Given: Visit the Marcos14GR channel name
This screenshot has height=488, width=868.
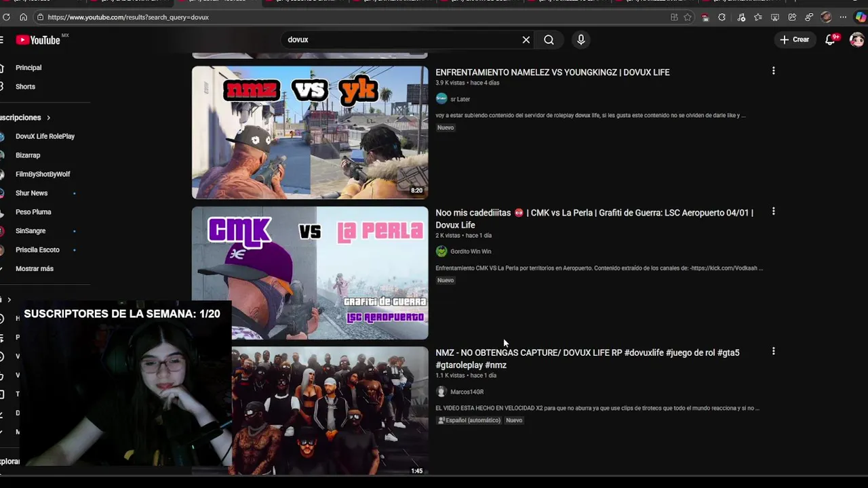Looking at the screenshot, I should pos(467,392).
